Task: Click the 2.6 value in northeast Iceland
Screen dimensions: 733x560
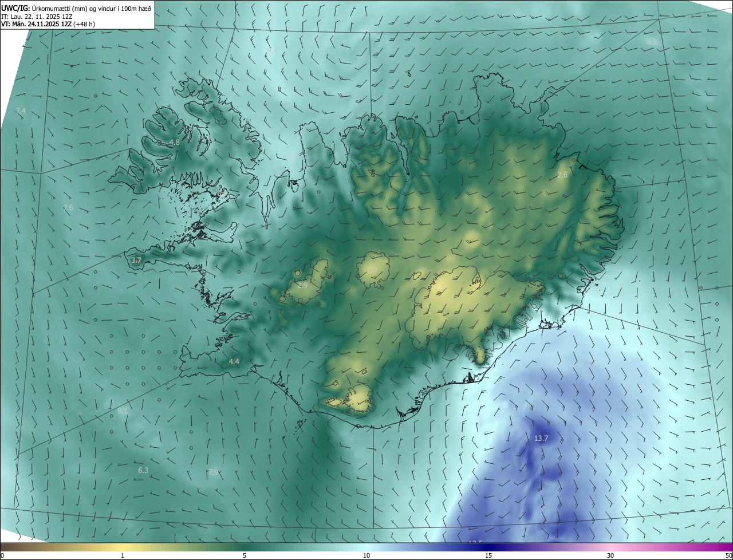Action: (x=562, y=175)
